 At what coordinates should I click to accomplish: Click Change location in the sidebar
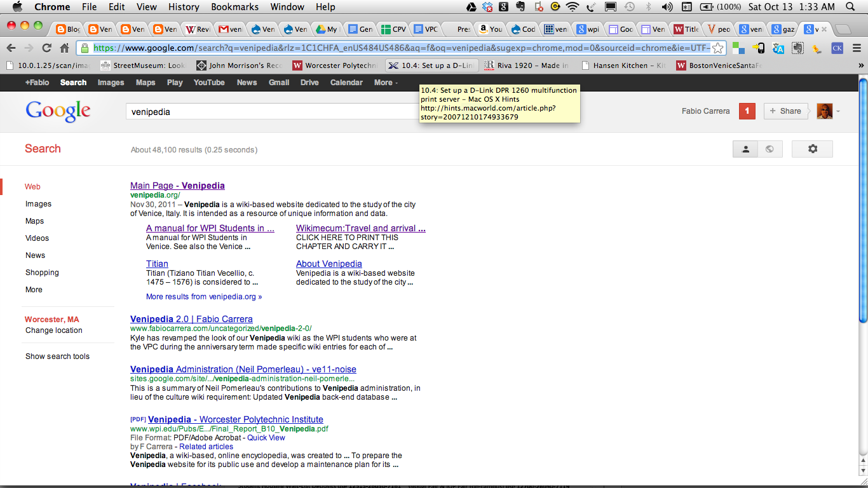(54, 330)
